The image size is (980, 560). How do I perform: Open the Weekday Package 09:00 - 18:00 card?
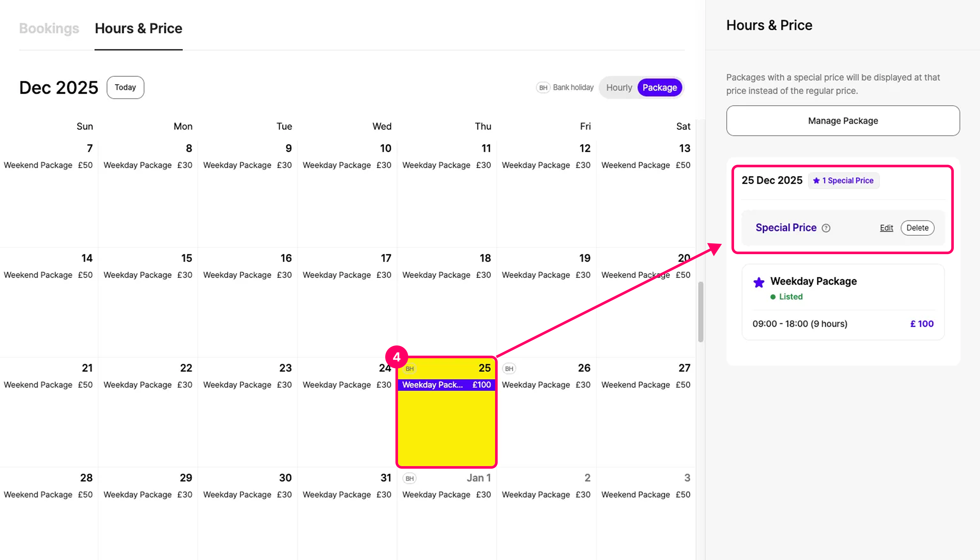tap(843, 302)
